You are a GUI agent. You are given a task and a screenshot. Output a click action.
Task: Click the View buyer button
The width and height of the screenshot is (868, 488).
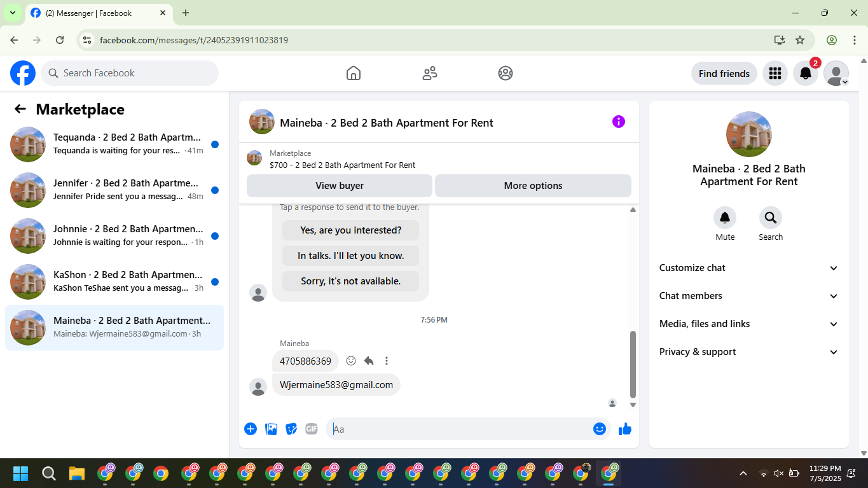(340, 186)
